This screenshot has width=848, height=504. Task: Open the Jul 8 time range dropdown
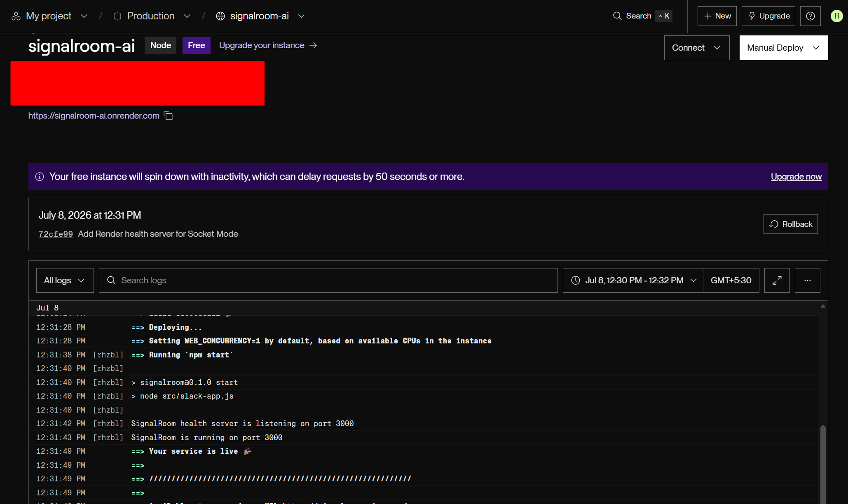[x=633, y=280]
